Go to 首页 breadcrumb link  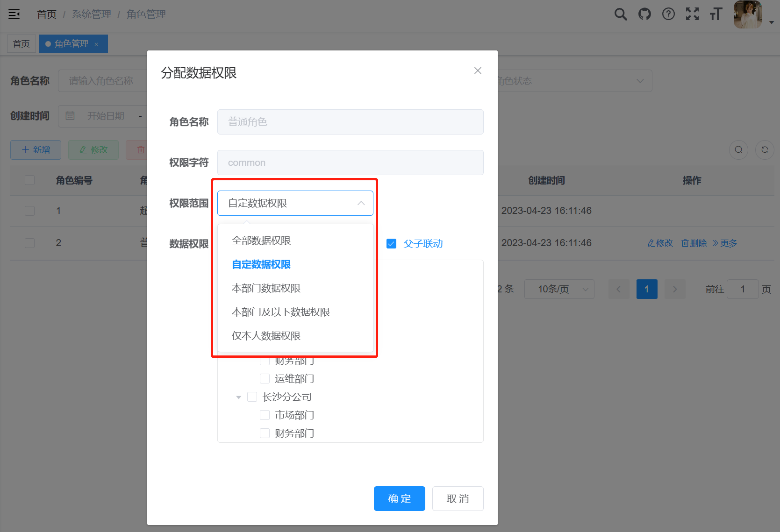click(47, 14)
